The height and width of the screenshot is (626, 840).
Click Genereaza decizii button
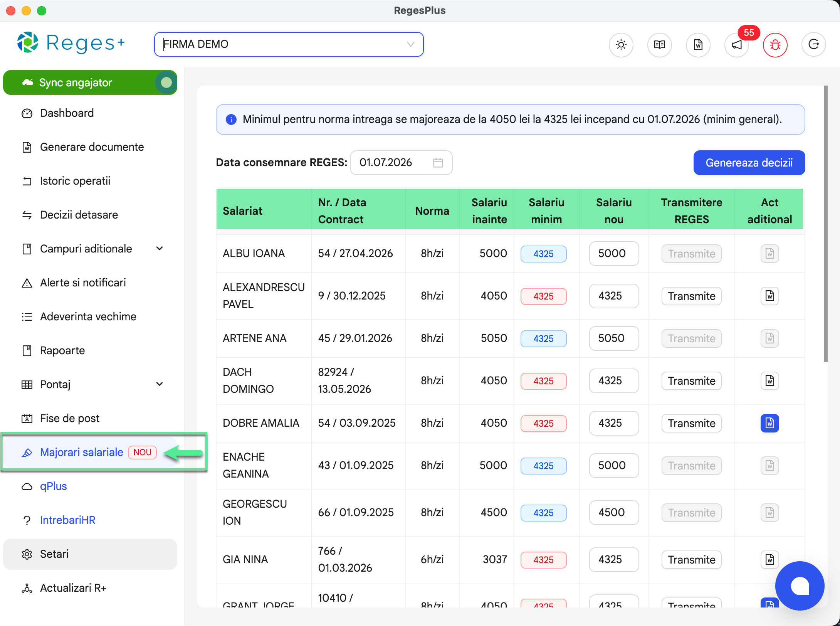click(x=749, y=163)
